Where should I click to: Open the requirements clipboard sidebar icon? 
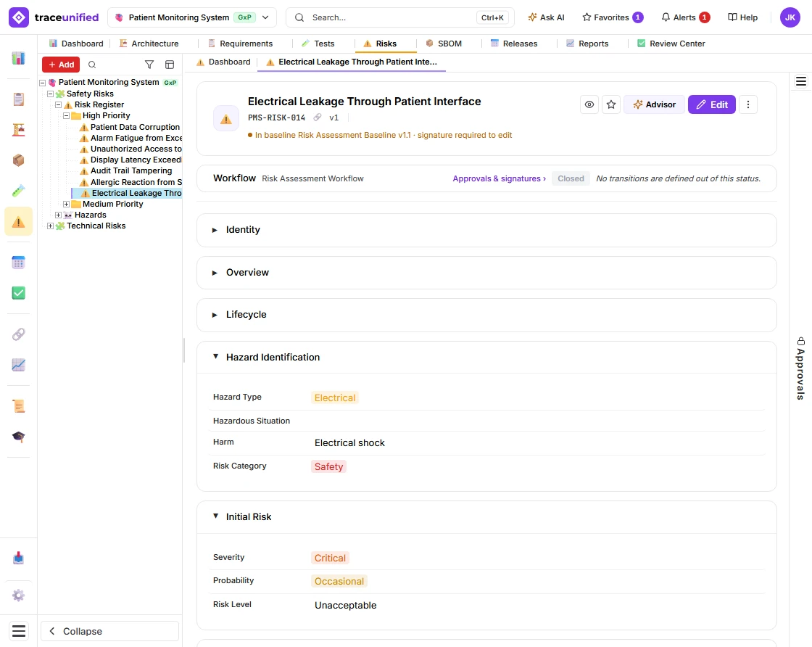tap(19, 99)
